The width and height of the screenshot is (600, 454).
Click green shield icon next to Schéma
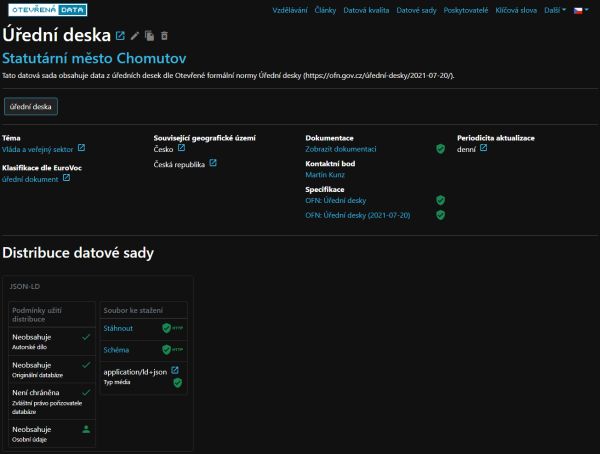[166, 349]
